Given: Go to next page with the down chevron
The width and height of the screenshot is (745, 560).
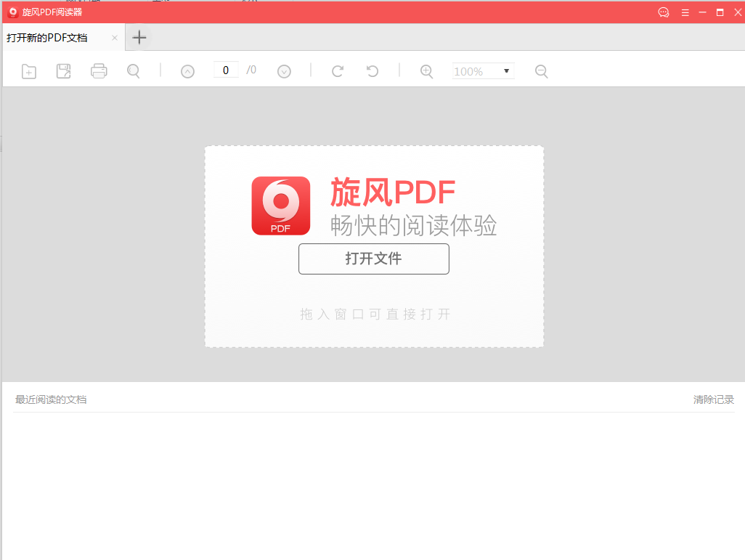Looking at the screenshot, I should click(x=284, y=70).
